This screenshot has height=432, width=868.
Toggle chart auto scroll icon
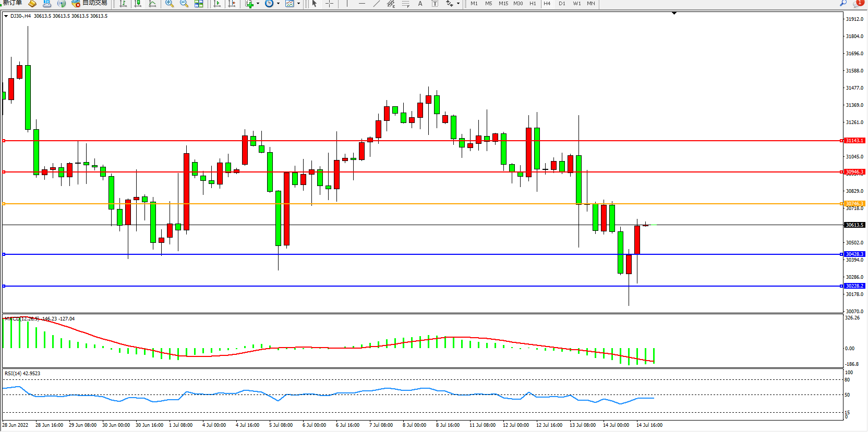point(218,4)
